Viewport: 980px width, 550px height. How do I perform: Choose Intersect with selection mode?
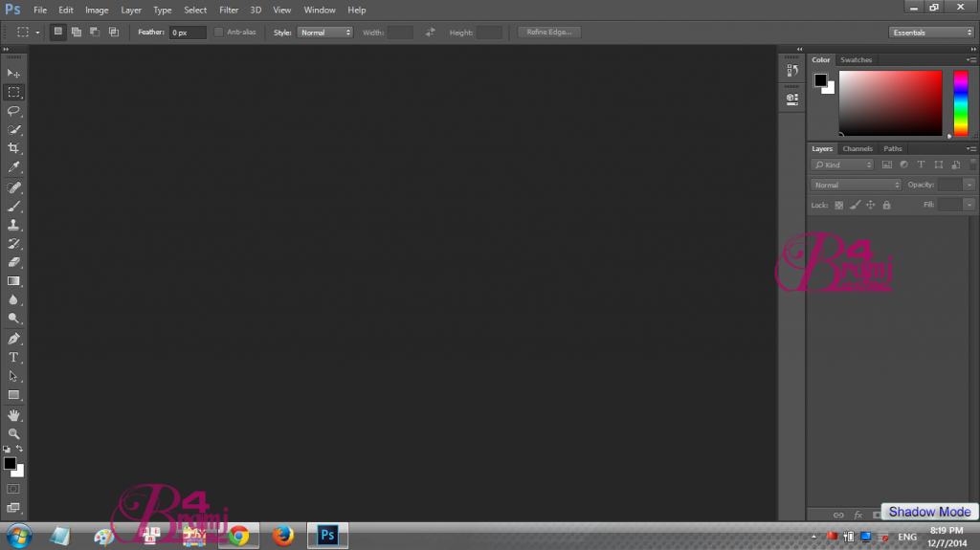click(x=114, y=32)
